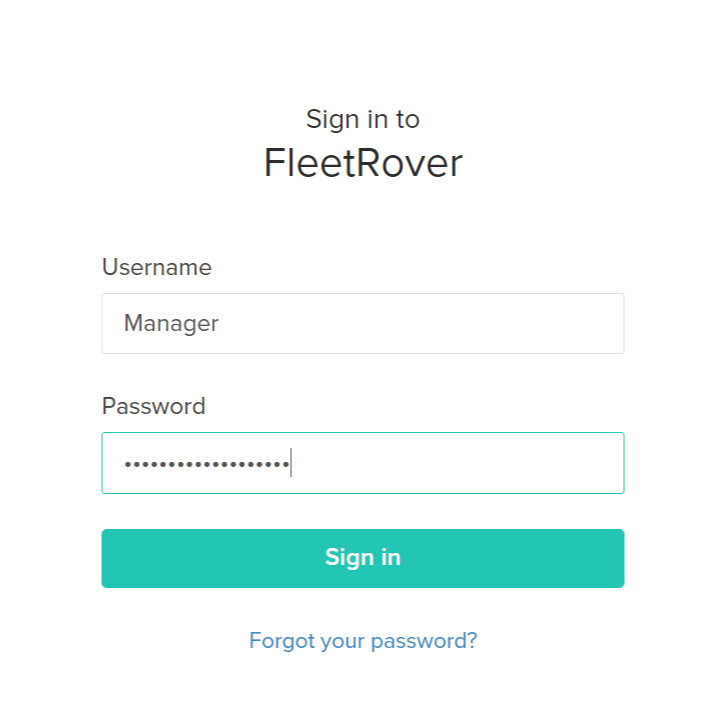Screen dimensions: 727x728
Task: Click the Username label text
Action: click(x=157, y=267)
